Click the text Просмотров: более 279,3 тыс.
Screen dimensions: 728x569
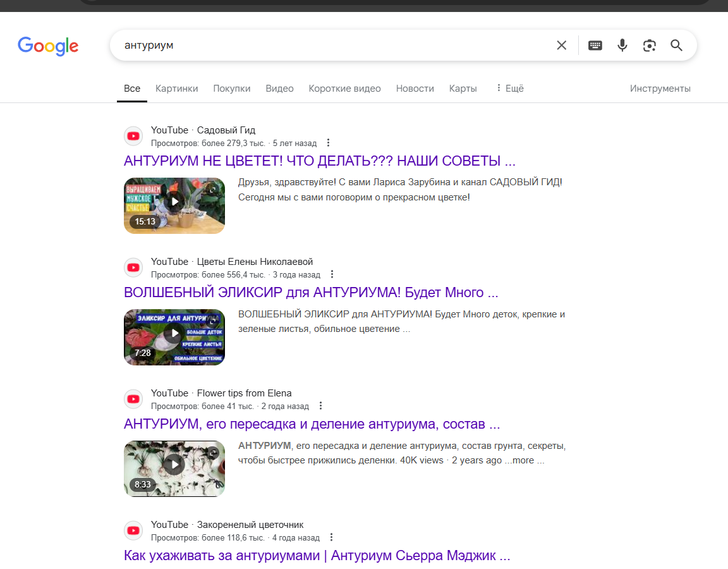coord(208,143)
